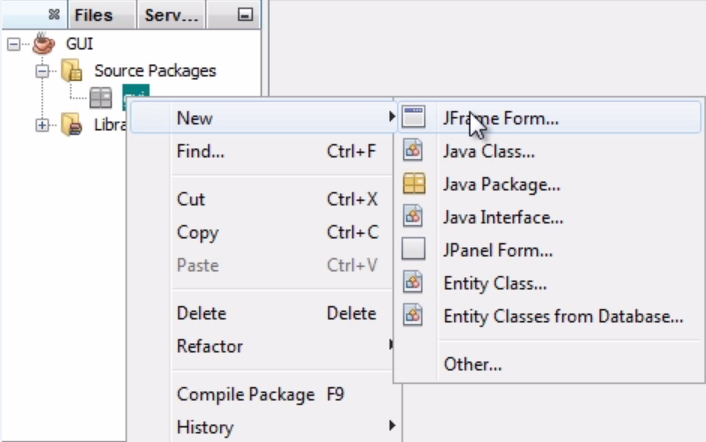Expand the Libraries tree node

(42, 125)
